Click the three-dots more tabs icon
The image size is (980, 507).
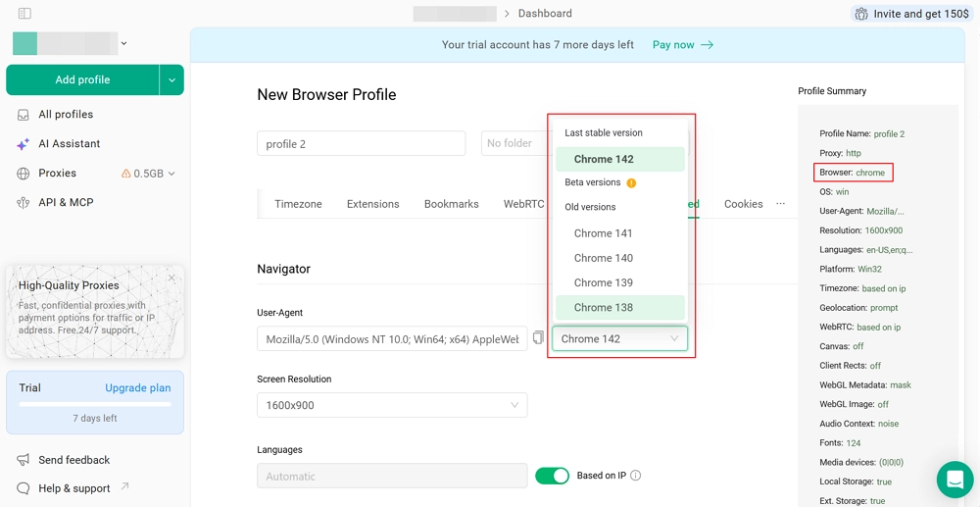click(780, 204)
